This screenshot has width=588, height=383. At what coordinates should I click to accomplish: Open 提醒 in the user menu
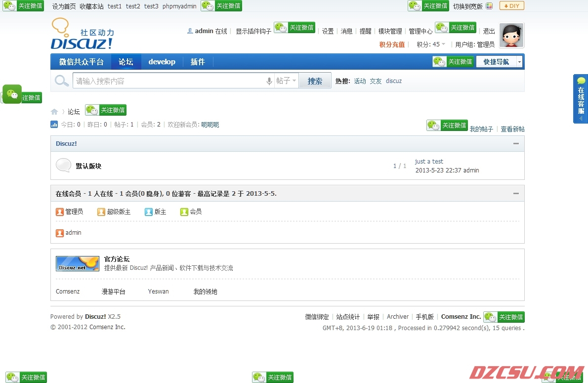(365, 31)
